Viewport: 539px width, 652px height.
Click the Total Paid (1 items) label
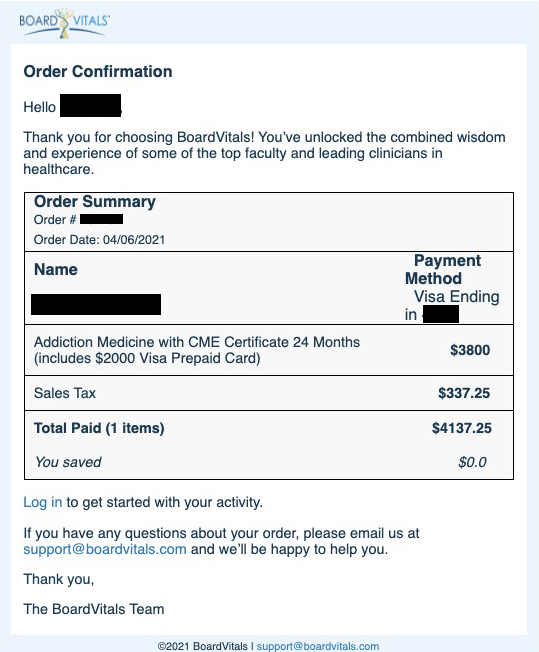(99, 428)
